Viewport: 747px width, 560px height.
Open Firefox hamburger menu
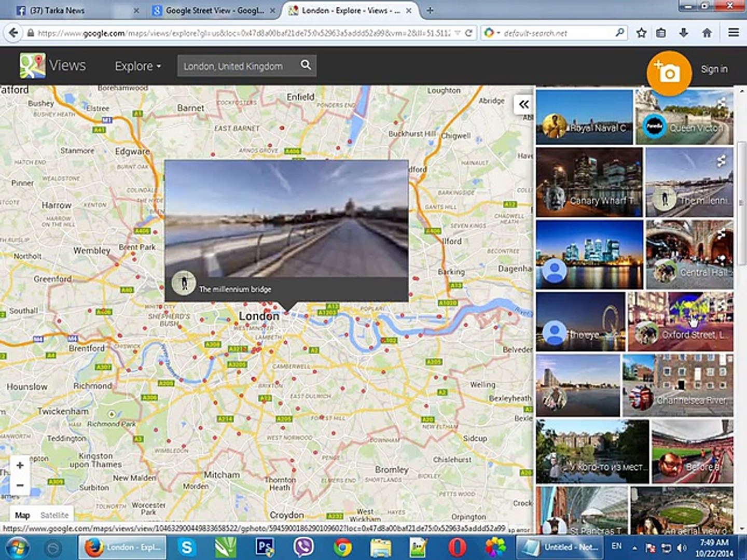tap(733, 33)
